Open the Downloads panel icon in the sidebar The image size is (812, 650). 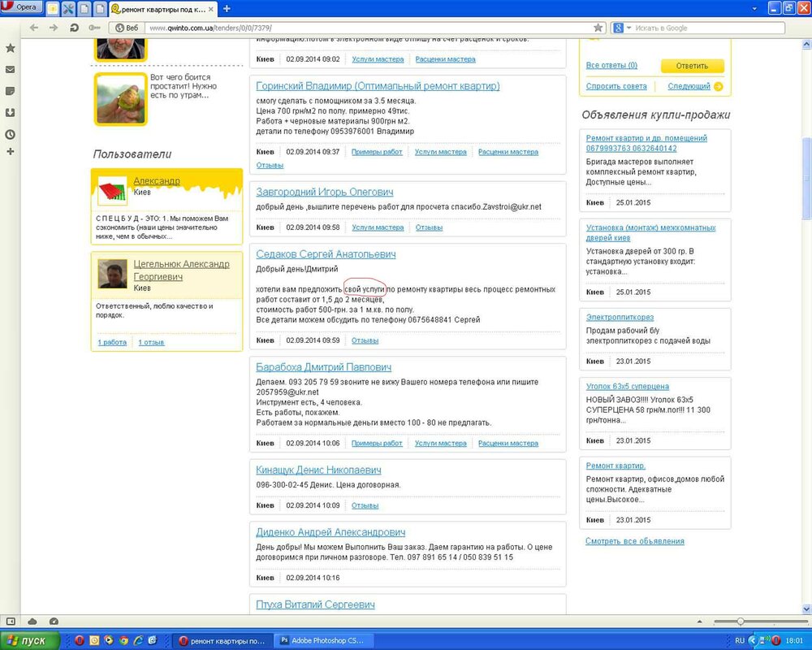[x=11, y=112]
